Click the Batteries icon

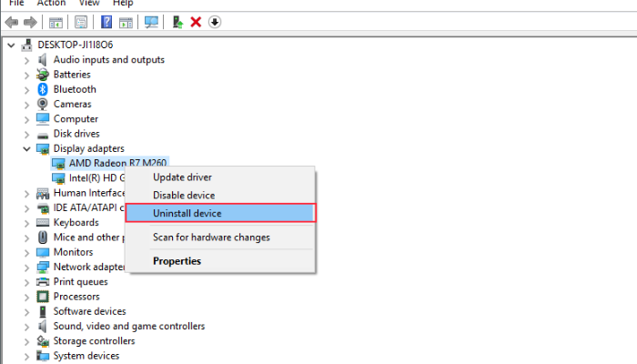[43, 75]
